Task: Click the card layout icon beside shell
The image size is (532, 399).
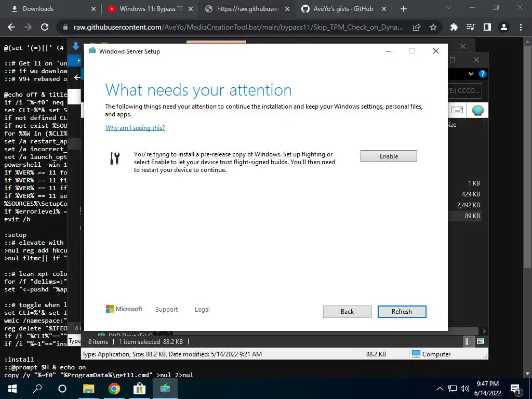Action: coord(457,110)
